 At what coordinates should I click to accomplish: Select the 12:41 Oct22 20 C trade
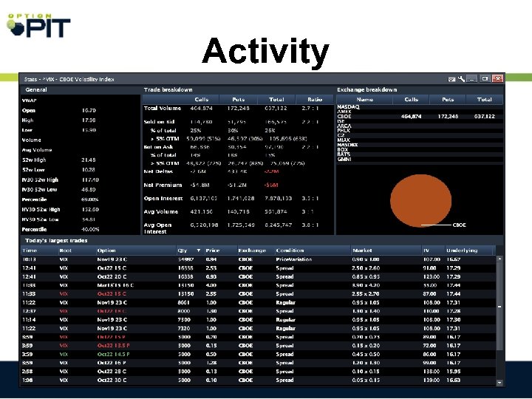click(258, 277)
